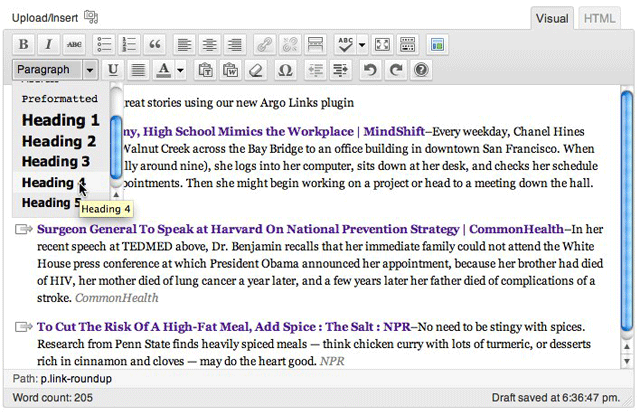Open spellcheck language dropdown arrow

(362, 44)
